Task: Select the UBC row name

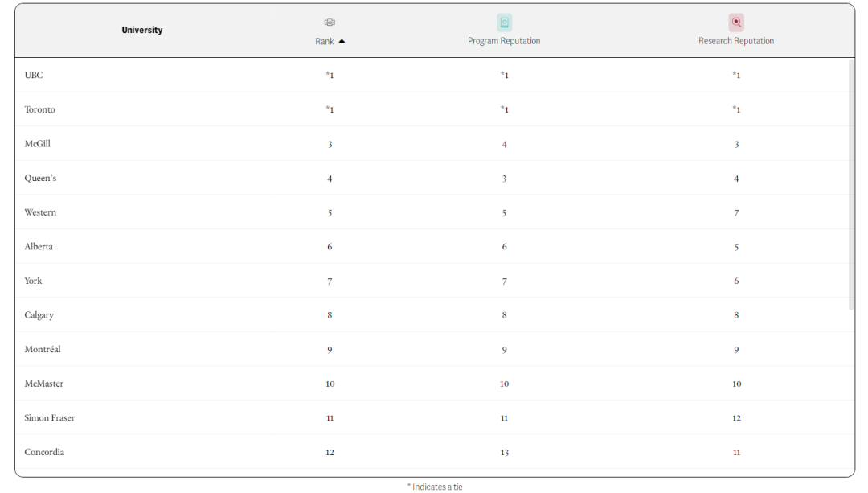Action: pyautogui.click(x=34, y=75)
